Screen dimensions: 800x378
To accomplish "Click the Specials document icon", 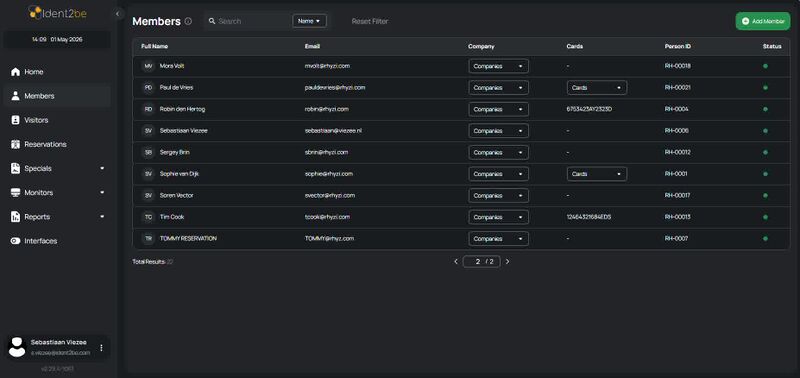I will point(15,168).
